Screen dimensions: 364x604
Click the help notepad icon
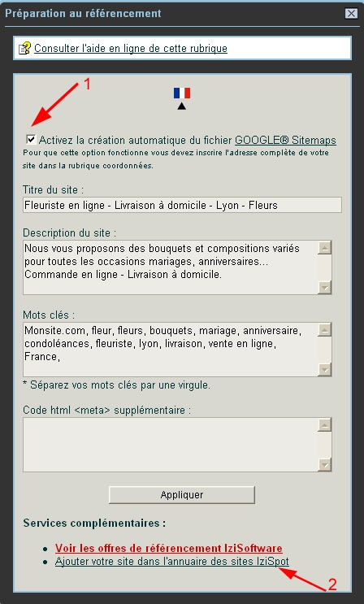[x=24, y=48]
